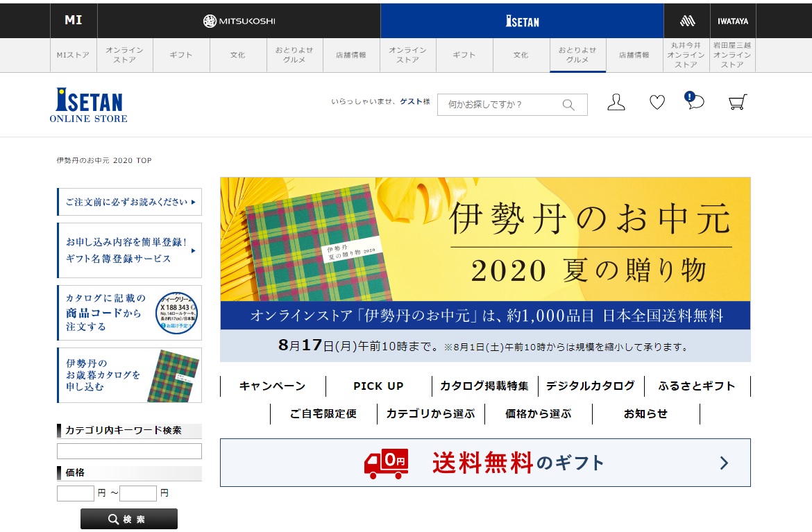Click the MI logo in top bar
Image resolution: width=812 pixels, height=532 pixels.
(x=74, y=20)
